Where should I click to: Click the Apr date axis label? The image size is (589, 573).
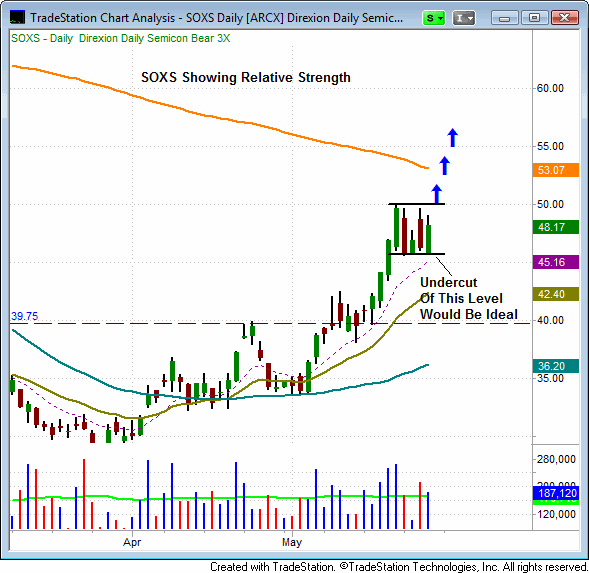click(132, 542)
